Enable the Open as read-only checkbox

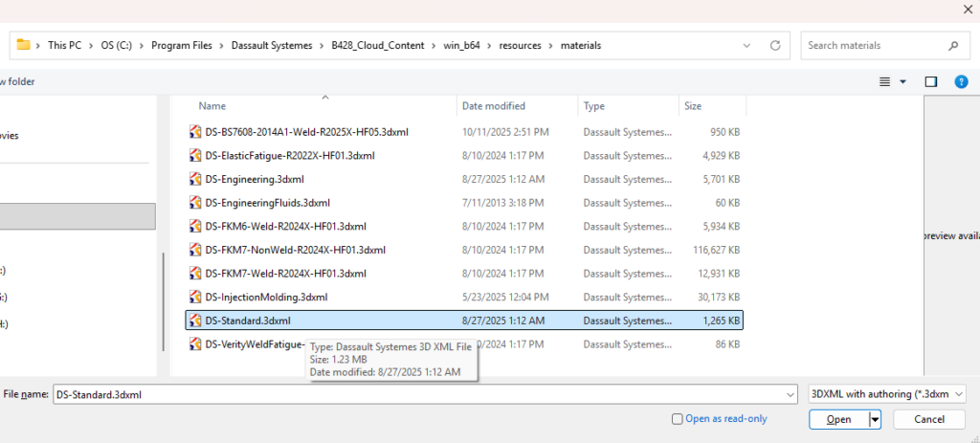tap(677, 419)
